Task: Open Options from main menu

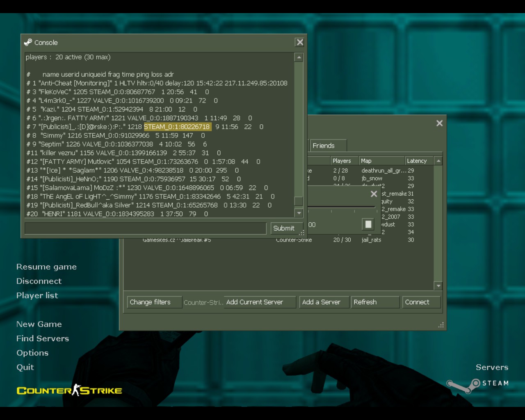Action: [32, 353]
